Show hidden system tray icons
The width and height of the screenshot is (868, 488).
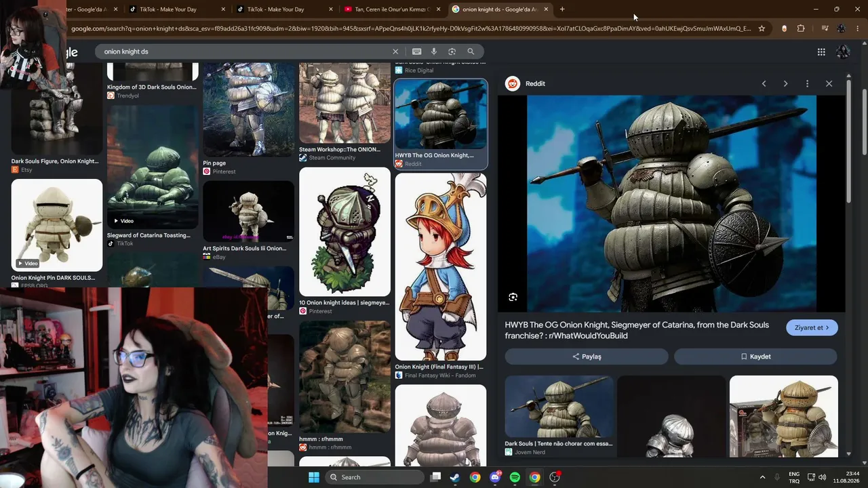[762, 477]
